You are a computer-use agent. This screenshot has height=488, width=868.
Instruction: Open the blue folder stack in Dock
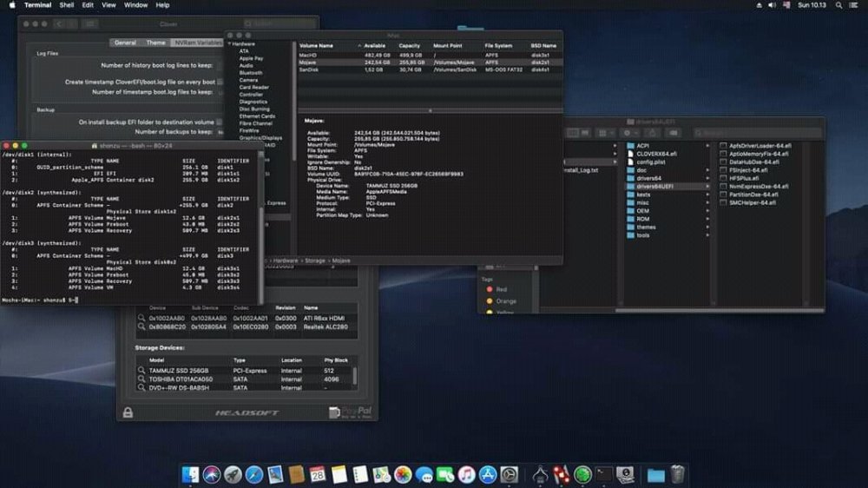pyautogui.click(x=656, y=475)
